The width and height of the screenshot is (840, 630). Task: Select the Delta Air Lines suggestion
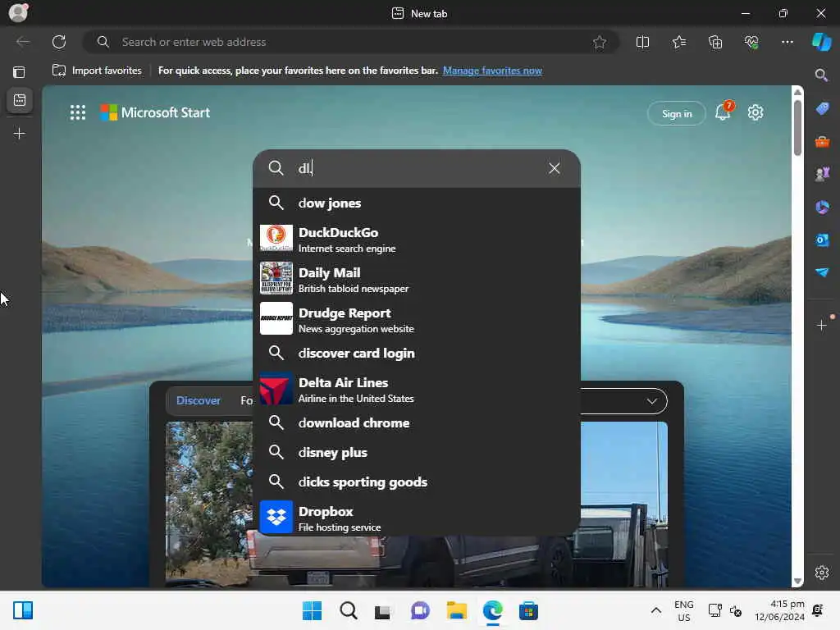coord(417,390)
